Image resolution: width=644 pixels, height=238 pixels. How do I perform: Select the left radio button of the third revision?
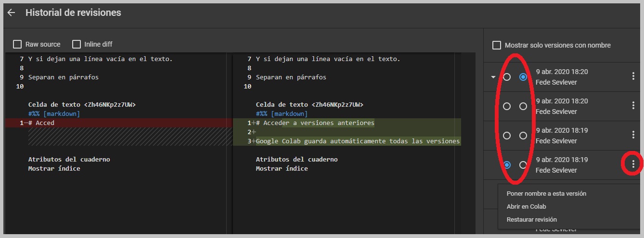[507, 136]
